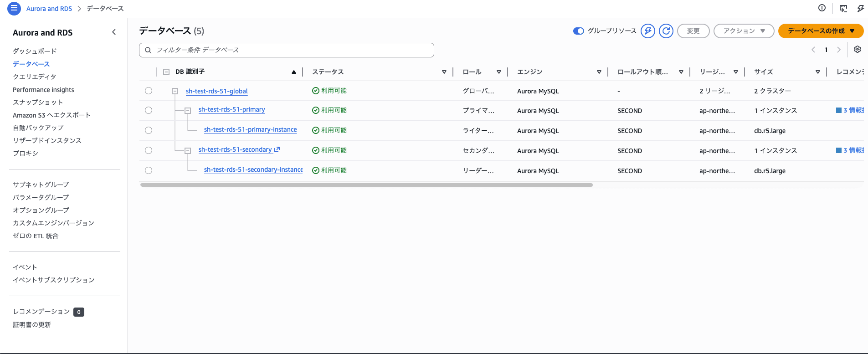Open external link icon next to sh-test-rds-51-secondary
This screenshot has height=354, width=868.
[277, 149]
